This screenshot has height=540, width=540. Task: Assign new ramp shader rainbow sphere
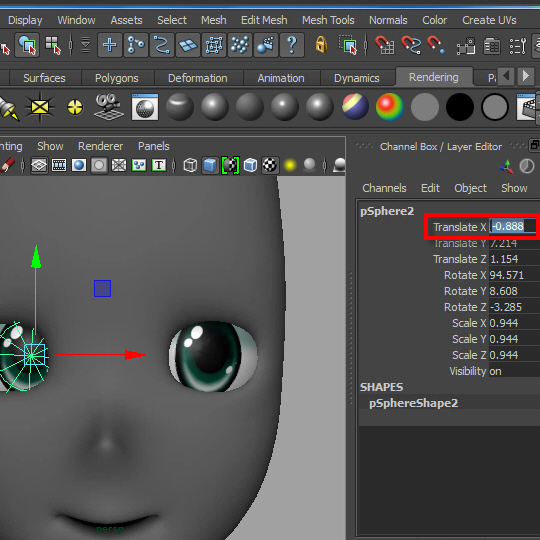(x=390, y=107)
